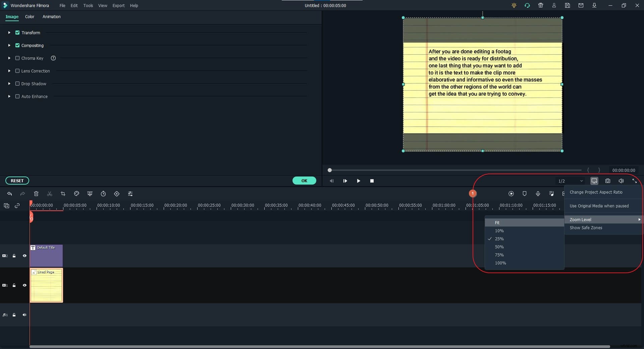The height and width of the screenshot is (349, 644).
Task: Confirm changes with the OK button
Action: 304,181
